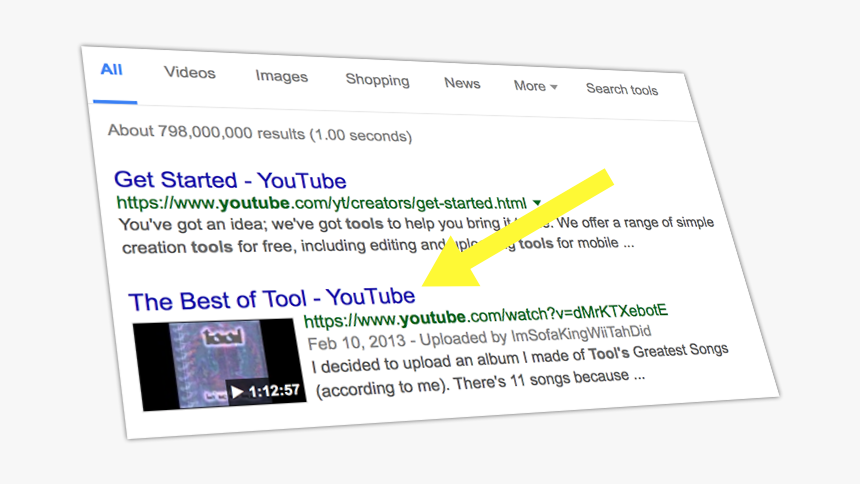Image resolution: width=860 pixels, height=484 pixels.
Task: Click the yellow arrow graphic
Action: coord(517,228)
